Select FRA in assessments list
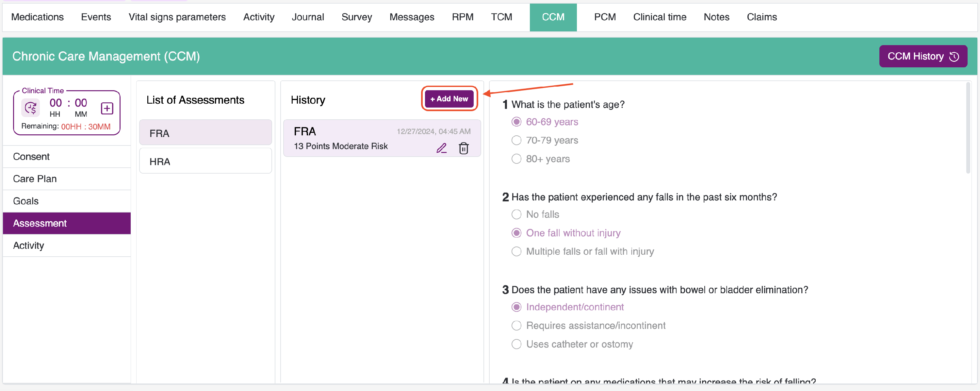The image size is (980, 391). click(x=205, y=133)
